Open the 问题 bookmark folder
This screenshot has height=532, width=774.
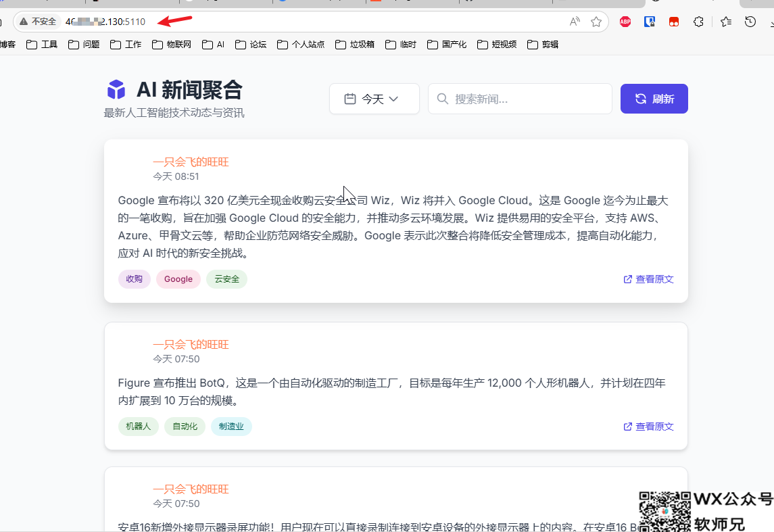[84, 45]
